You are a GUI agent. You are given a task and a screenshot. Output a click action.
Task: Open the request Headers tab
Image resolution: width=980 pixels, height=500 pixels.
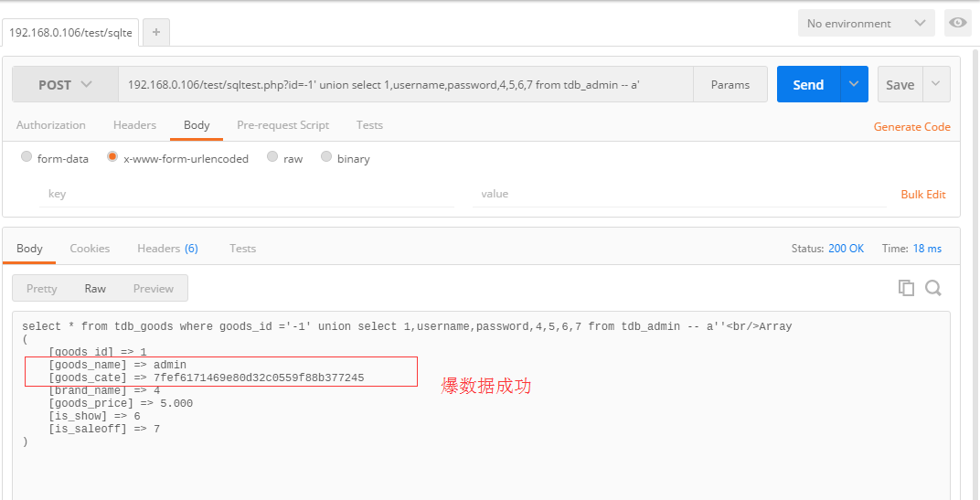(134, 125)
